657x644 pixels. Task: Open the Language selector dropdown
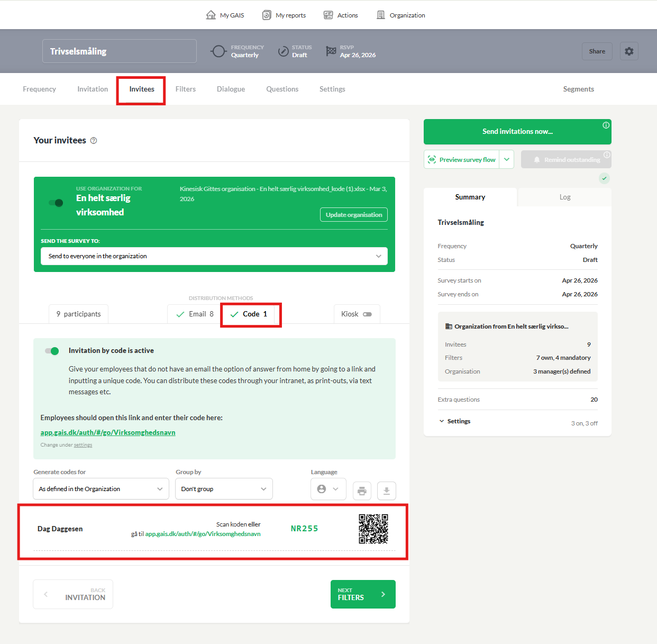click(328, 489)
